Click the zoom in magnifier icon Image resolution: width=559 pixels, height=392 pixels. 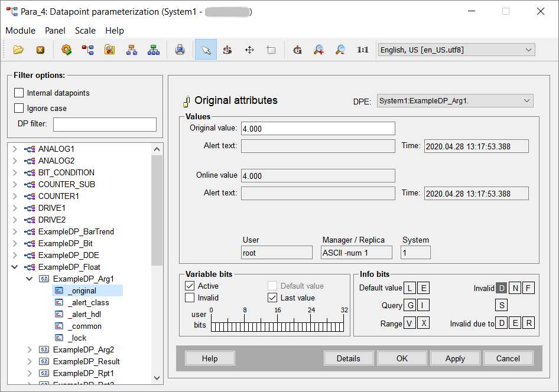pos(318,50)
